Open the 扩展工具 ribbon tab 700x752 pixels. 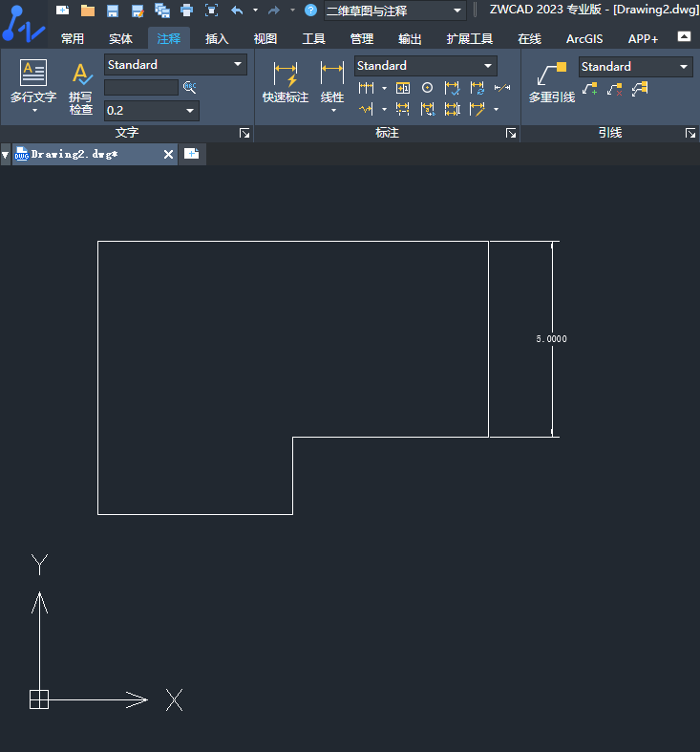coord(470,39)
